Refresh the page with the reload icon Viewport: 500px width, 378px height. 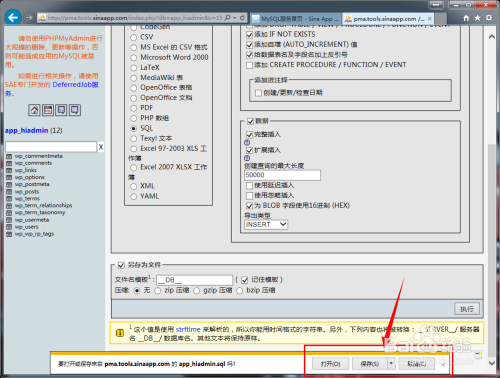click(242, 18)
